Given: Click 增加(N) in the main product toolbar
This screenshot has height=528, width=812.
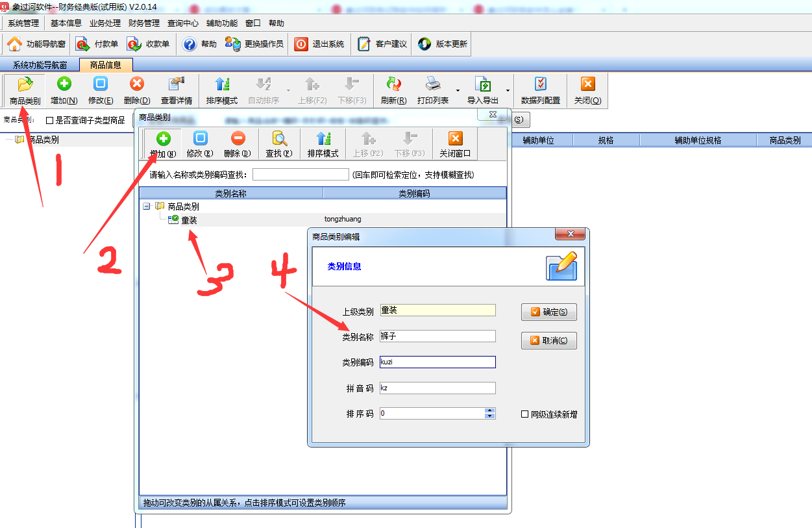Looking at the screenshot, I should (64, 91).
